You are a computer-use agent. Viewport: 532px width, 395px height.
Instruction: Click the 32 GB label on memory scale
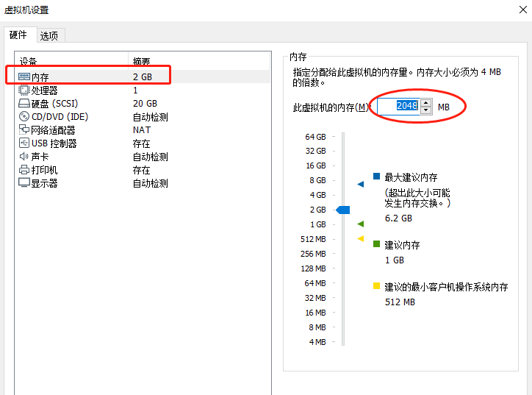coord(315,151)
